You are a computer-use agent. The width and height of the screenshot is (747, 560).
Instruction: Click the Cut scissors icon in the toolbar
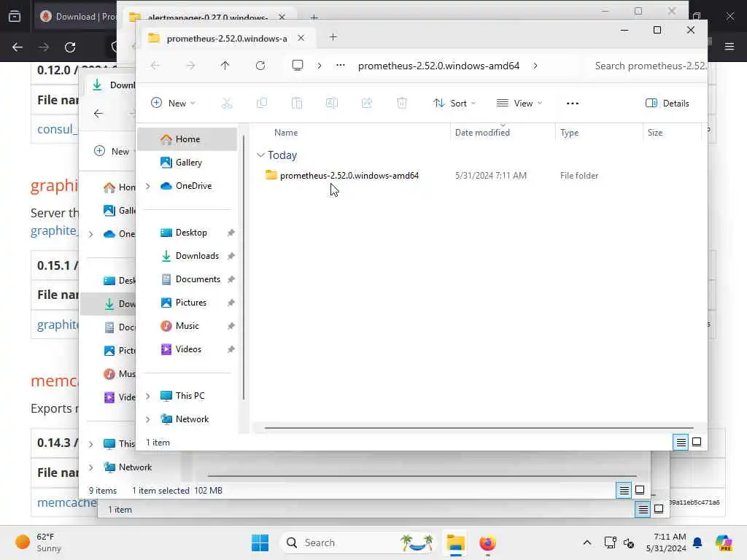click(227, 104)
